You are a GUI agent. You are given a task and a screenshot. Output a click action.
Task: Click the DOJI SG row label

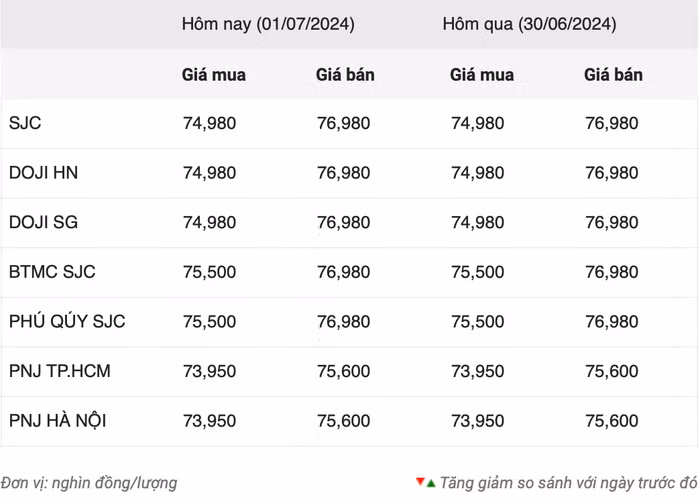43,222
